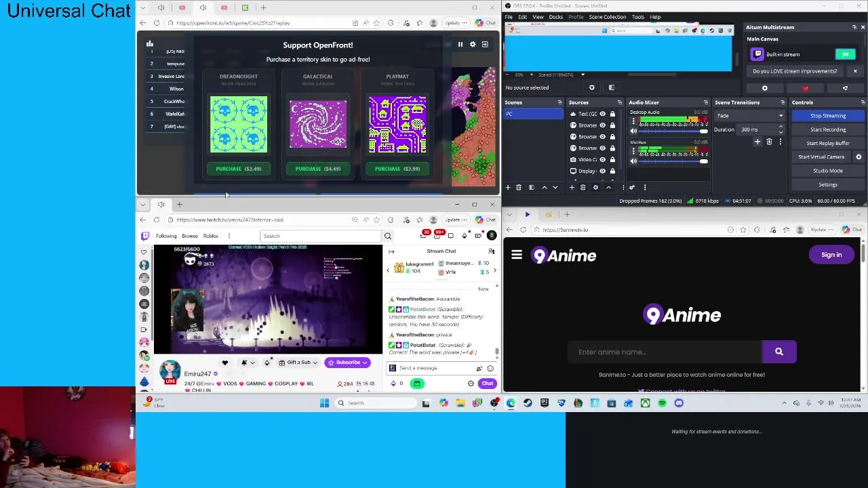Click the Twitch search magnifier button
Viewport: 868px width, 488px height.
point(388,236)
